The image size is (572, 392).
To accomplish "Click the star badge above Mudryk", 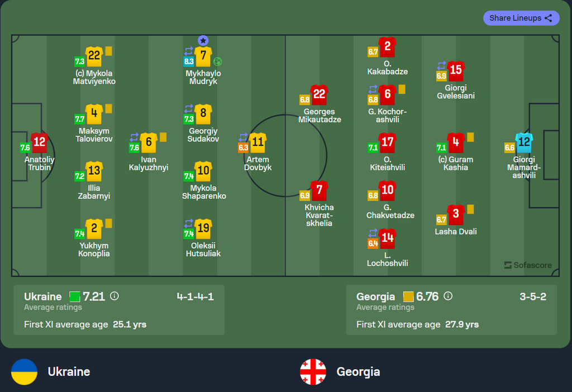I will click(x=203, y=40).
